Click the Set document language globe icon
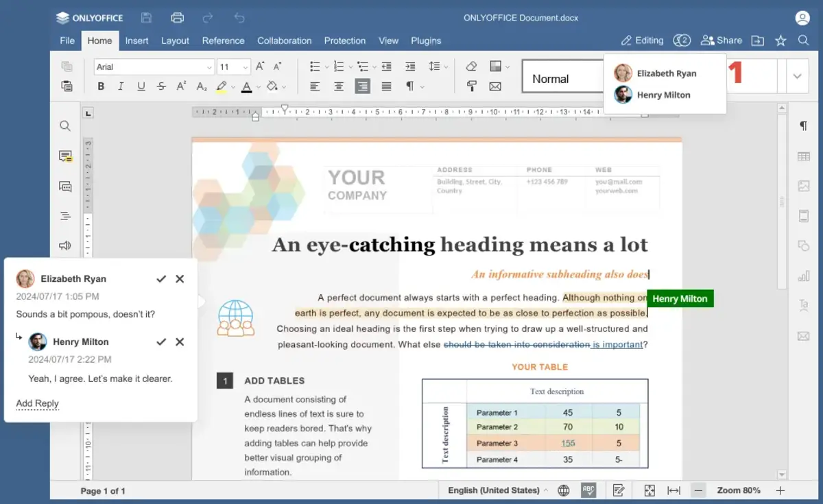Image resolution: width=823 pixels, height=504 pixels. pyautogui.click(x=564, y=490)
